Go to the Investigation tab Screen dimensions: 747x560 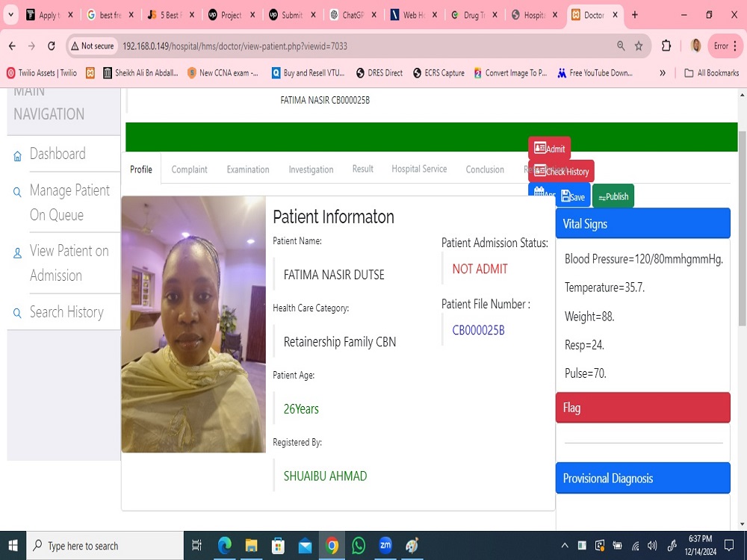311,169
